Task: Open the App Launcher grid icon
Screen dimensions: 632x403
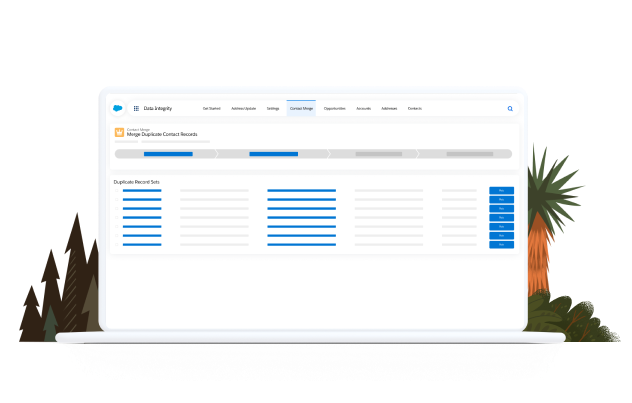Action: click(136, 108)
